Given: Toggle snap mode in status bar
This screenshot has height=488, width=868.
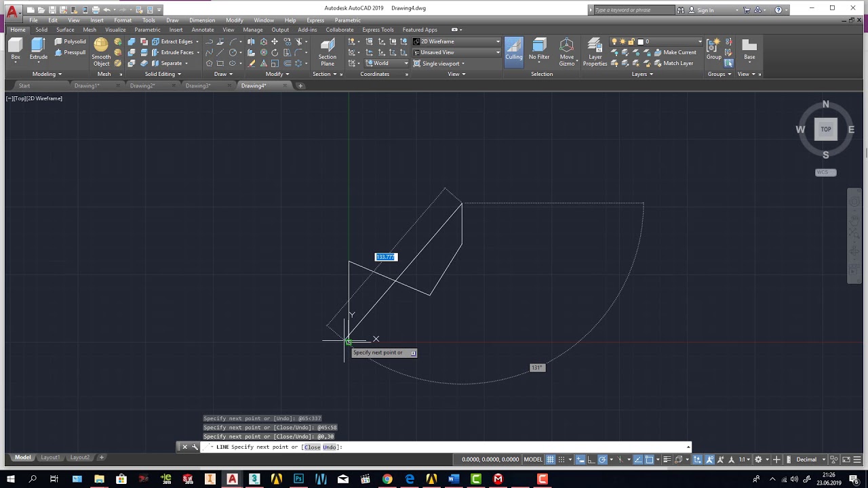Looking at the screenshot, I should (x=561, y=460).
